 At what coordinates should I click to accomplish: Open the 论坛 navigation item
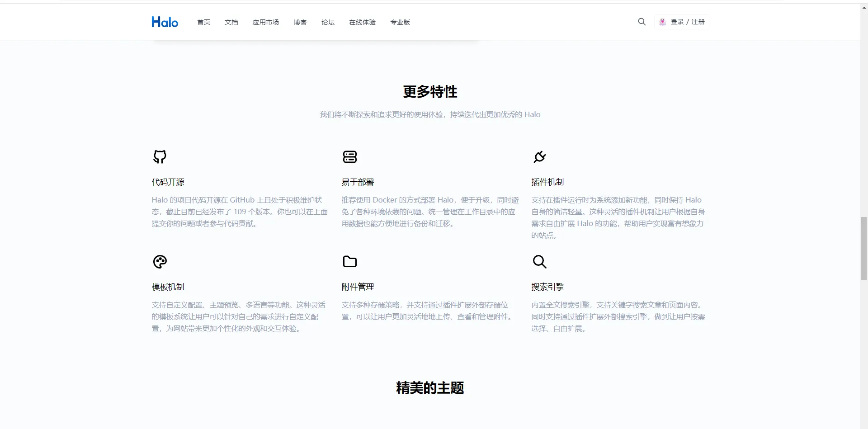point(328,22)
